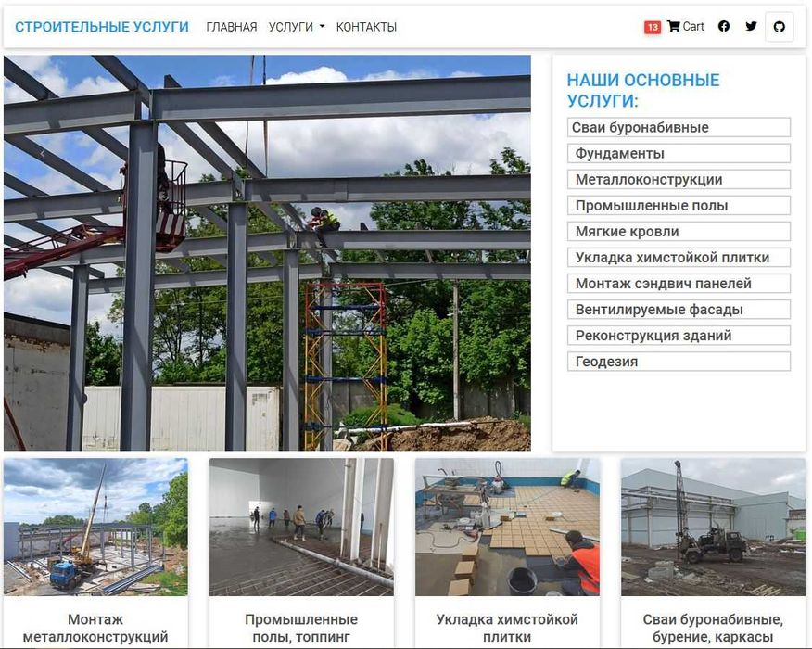Expand the УСЛУГИ dropdown menu
Screen dimensions: 812x649
(x=297, y=27)
